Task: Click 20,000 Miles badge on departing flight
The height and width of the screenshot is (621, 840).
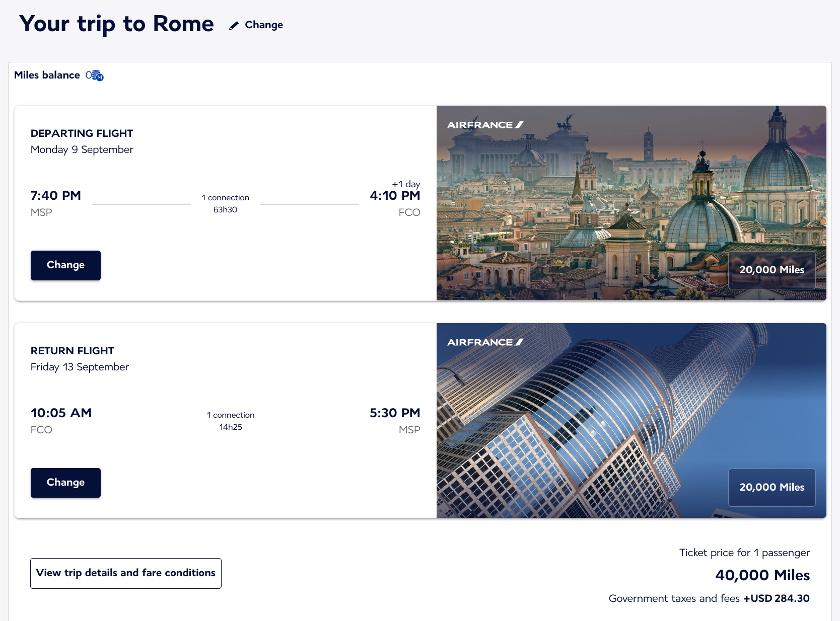Action: 772,270
